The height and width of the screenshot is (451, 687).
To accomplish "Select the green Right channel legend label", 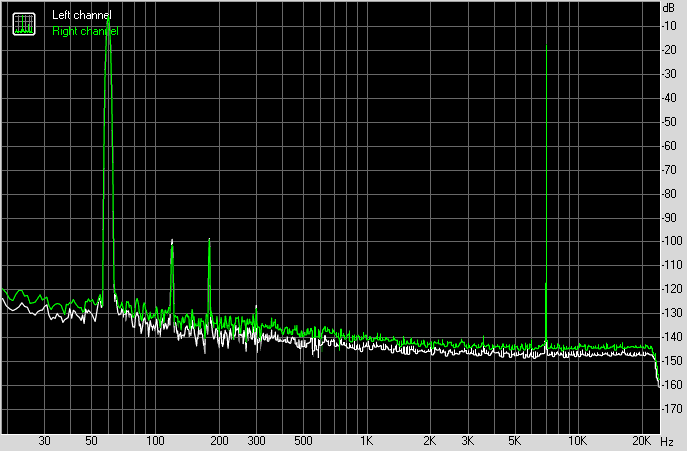I will click(84, 31).
